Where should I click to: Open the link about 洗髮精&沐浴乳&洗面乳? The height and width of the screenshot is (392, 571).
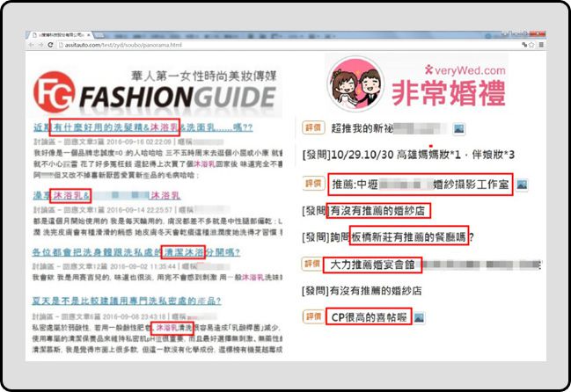point(143,127)
